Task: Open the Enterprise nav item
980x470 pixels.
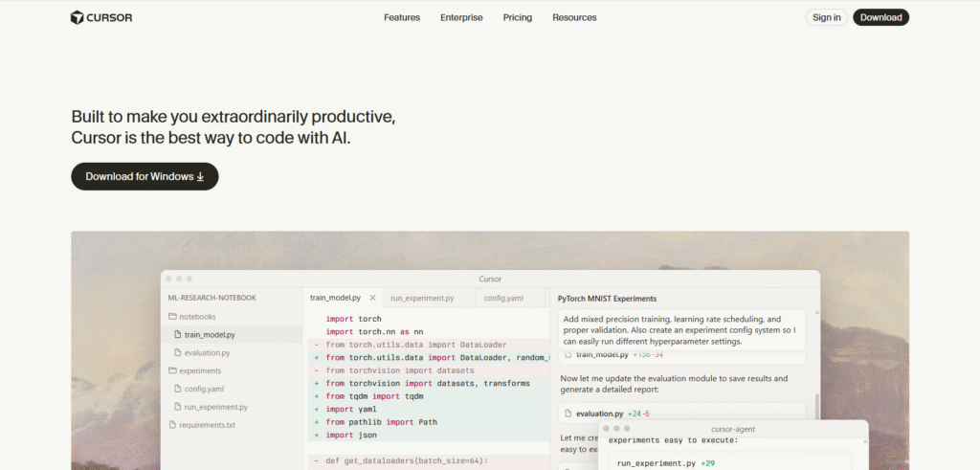Action: click(461, 17)
